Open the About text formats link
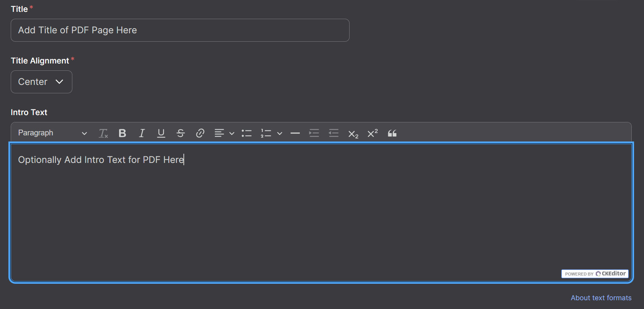 601,298
